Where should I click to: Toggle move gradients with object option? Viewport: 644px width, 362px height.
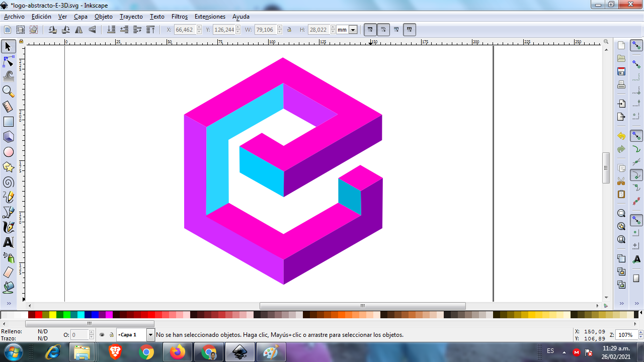point(396,30)
